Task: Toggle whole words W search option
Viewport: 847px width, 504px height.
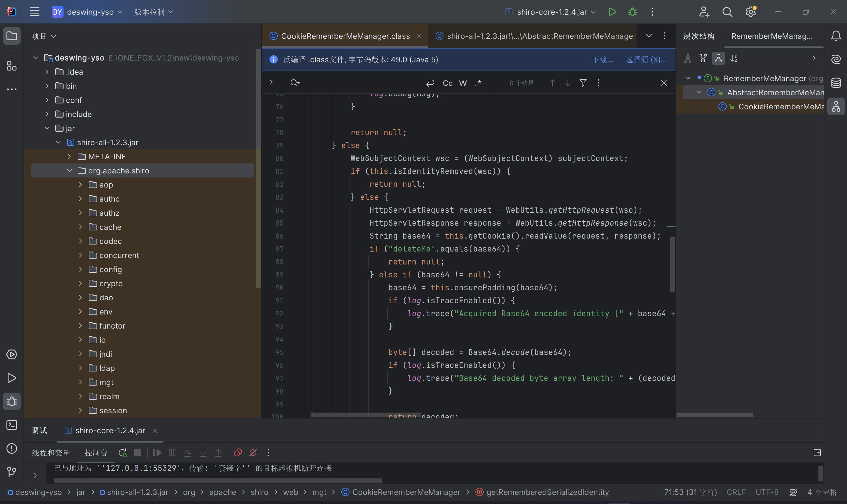Action: [463, 83]
